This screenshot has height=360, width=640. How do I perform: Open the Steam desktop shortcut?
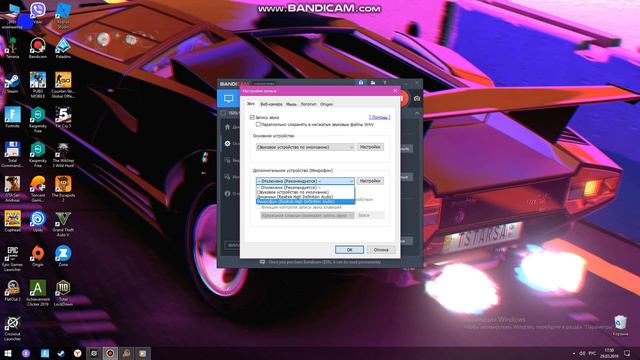[12, 83]
